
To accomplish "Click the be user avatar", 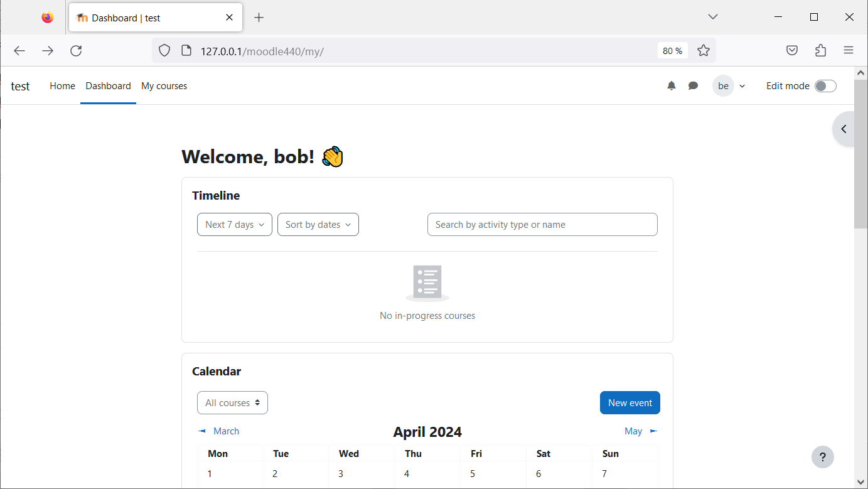I will tap(723, 86).
